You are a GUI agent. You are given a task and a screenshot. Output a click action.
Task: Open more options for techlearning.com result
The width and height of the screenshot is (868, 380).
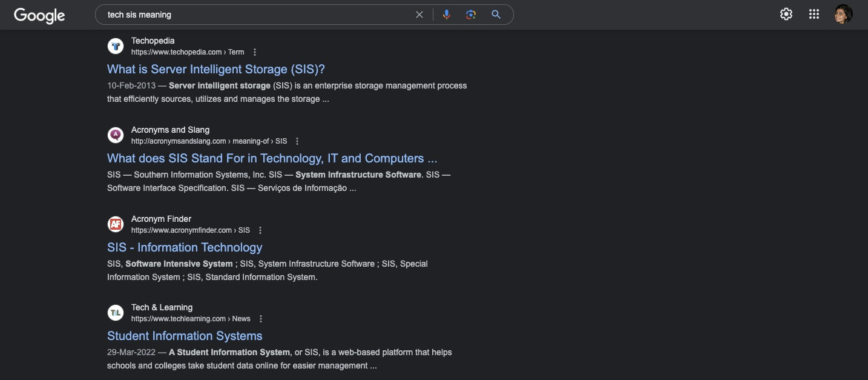(x=261, y=319)
